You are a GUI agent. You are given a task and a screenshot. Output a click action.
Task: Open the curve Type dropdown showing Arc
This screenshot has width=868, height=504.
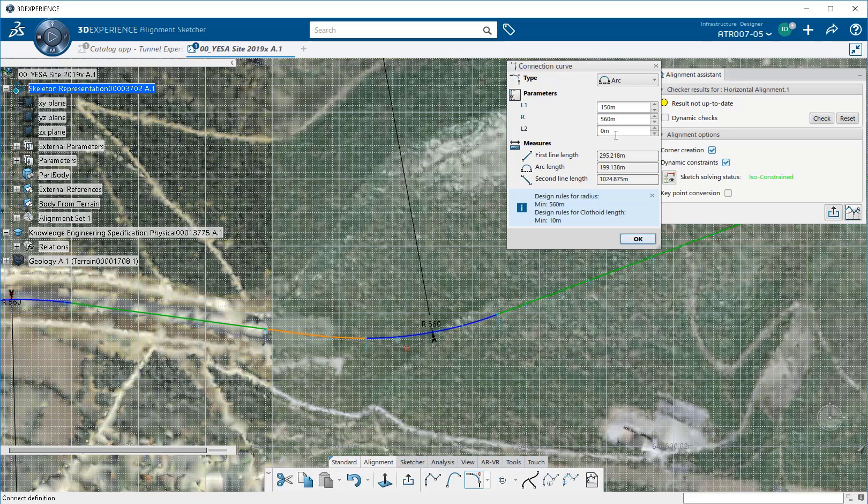coord(627,80)
